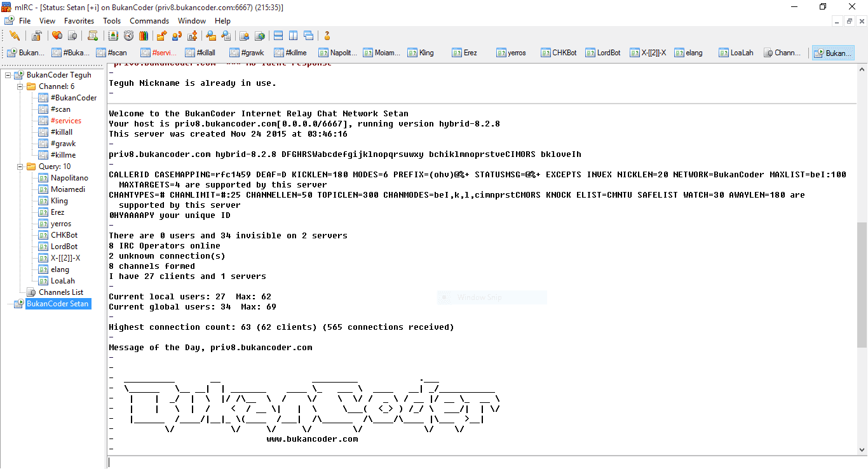Collapse the BukanCoder Teguh server tree node
The image size is (868, 469).
tap(8, 75)
